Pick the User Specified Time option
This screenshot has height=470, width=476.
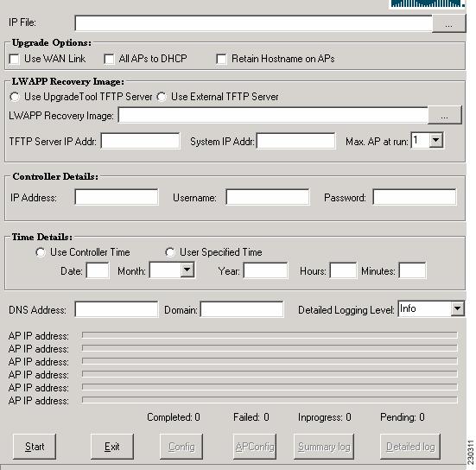pos(170,252)
